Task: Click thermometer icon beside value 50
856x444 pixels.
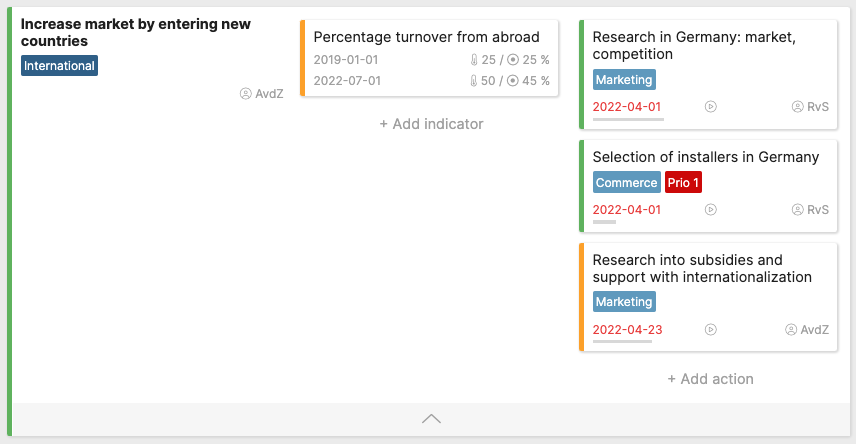Action: coord(473,81)
